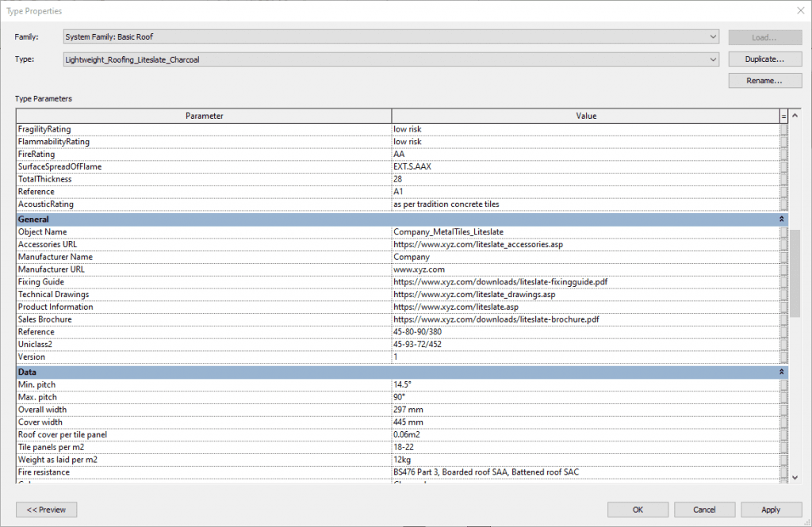This screenshot has width=812, height=527.
Task: Click the Rename button
Action: 764,81
